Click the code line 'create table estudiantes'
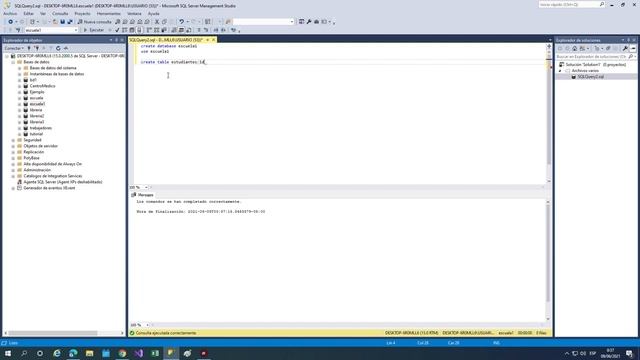This screenshot has height=360, width=640. tap(173, 62)
